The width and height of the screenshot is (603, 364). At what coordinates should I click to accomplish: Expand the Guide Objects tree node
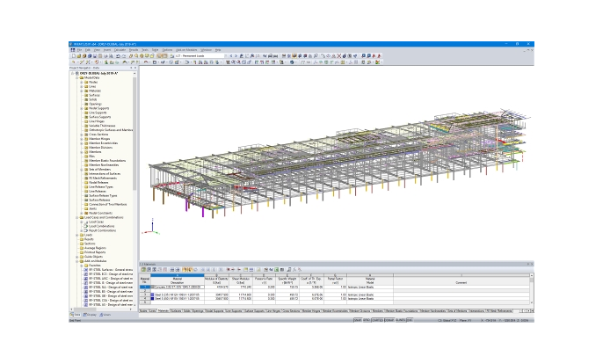[77, 257]
